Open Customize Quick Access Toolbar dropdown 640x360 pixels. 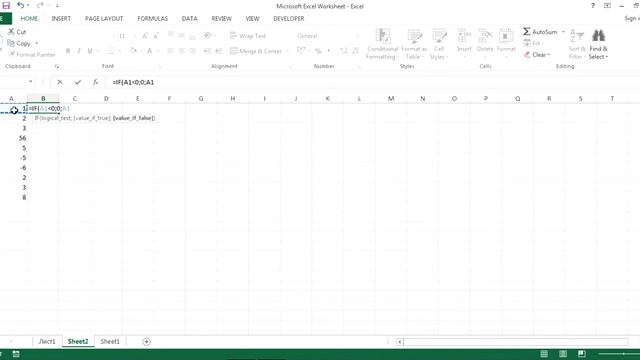[x=57, y=6]
